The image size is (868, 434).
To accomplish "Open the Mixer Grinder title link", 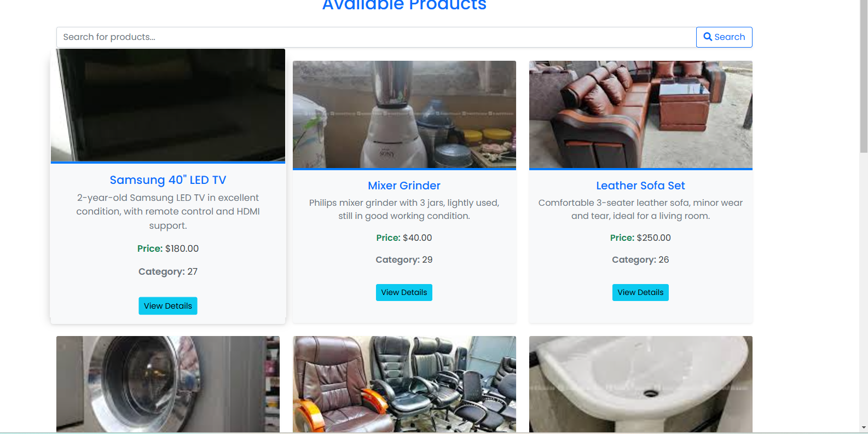I will 404,186.
